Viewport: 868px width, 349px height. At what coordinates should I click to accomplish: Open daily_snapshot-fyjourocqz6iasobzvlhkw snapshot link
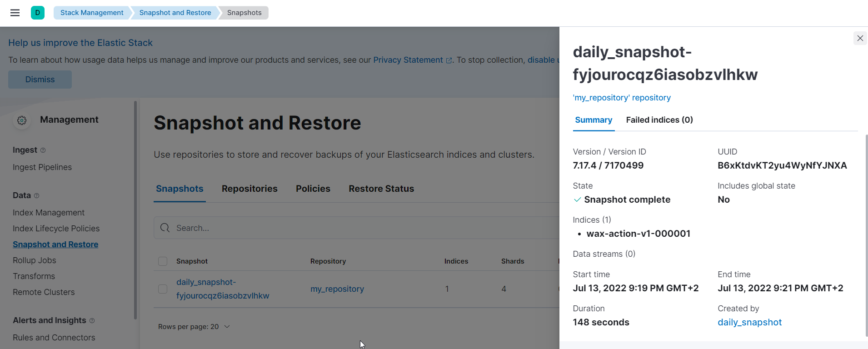point(223,289)
